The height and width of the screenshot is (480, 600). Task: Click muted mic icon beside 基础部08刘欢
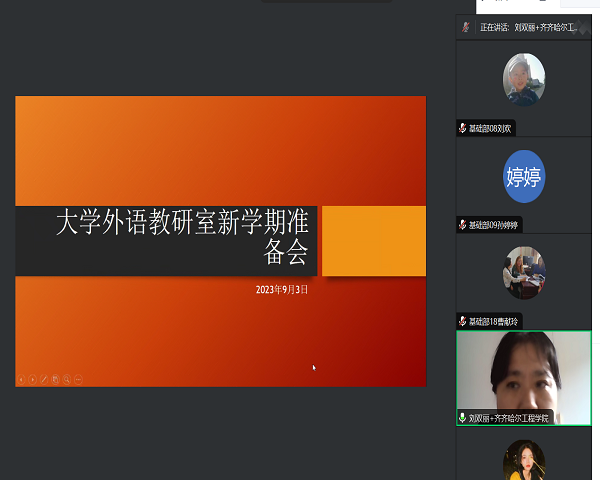[x=462, y=129]
